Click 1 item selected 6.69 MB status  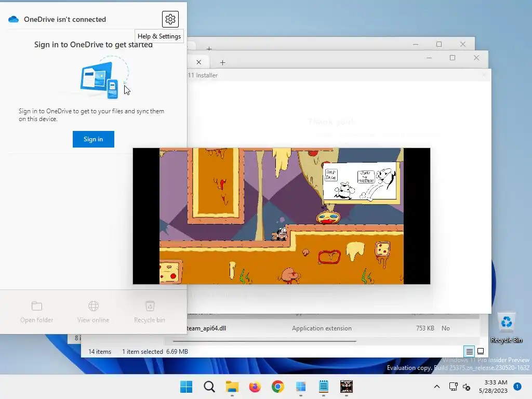[x=155, y=352]
